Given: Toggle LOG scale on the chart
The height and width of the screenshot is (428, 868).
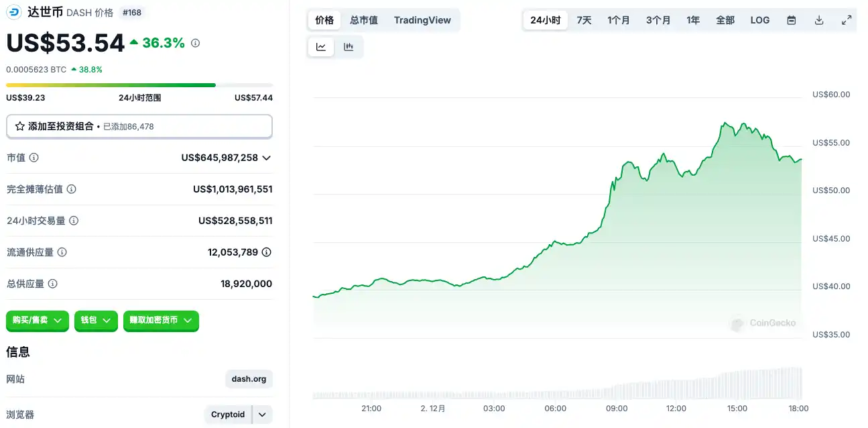Looking at the screenshot, I should [x=760, y=20].
